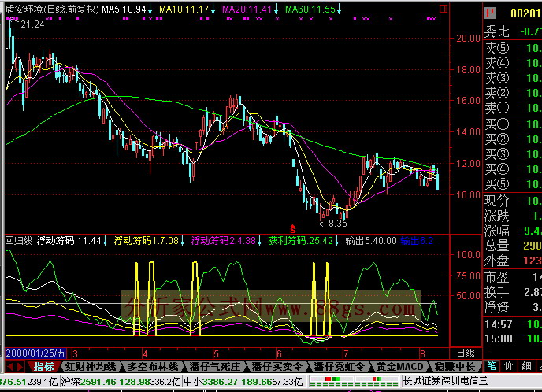Click the 现价 row
Screen dimensions: 542x392
point(513,201)
